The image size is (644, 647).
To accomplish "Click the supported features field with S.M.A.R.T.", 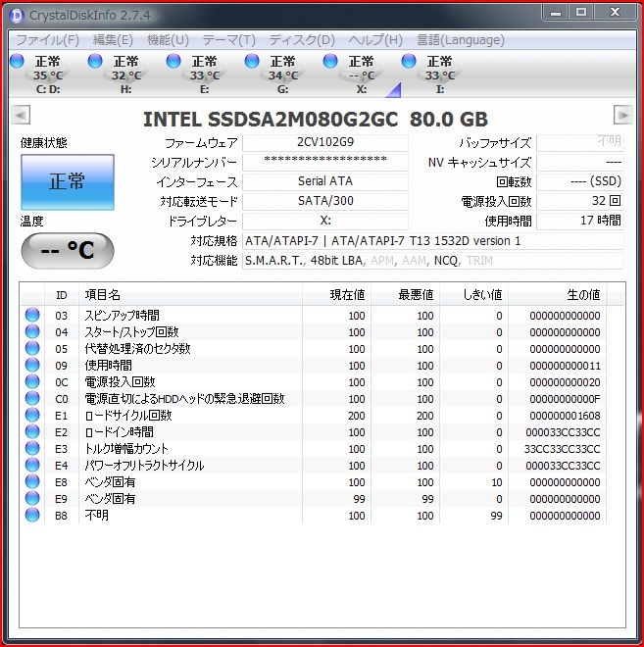I will (433, 261).
